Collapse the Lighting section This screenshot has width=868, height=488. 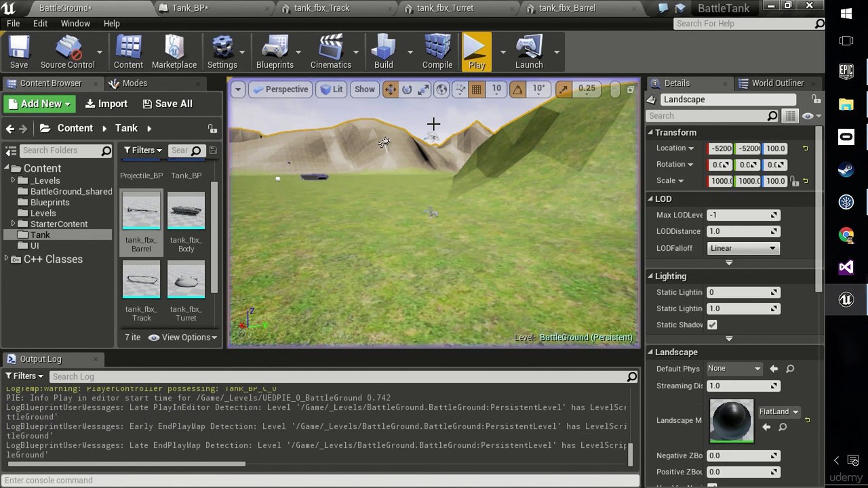click(x=651, y=277)
